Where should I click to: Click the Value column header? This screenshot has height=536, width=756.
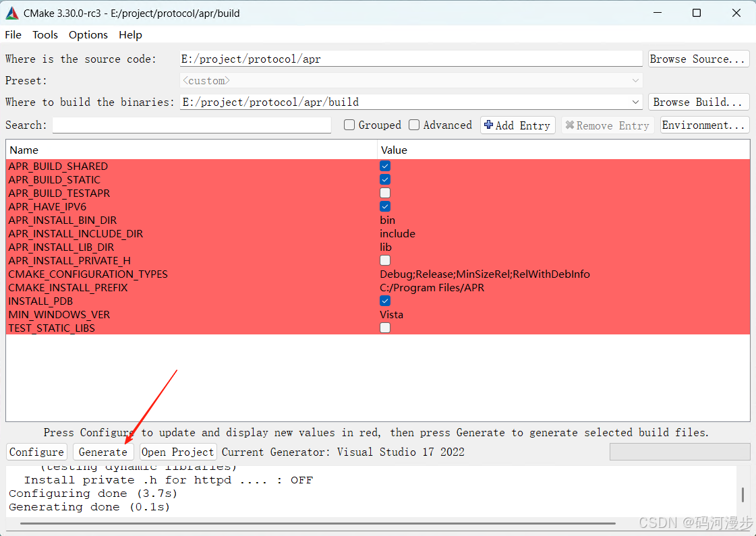tap(563, 150)
